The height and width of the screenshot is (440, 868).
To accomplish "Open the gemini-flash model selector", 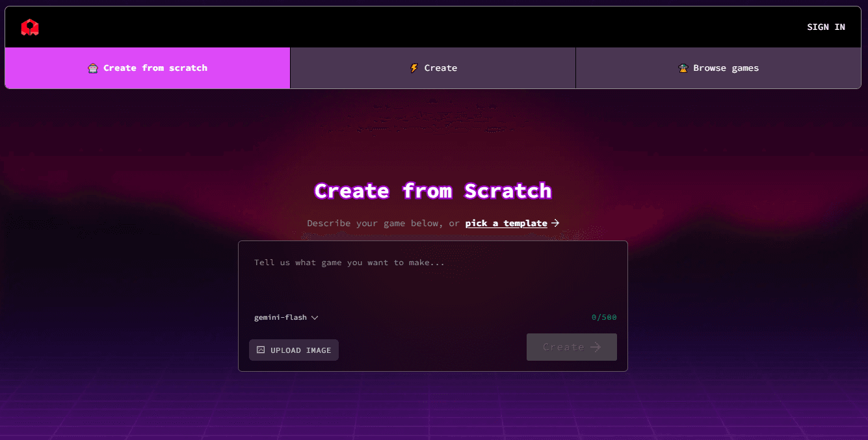I will tap(282, 317).
